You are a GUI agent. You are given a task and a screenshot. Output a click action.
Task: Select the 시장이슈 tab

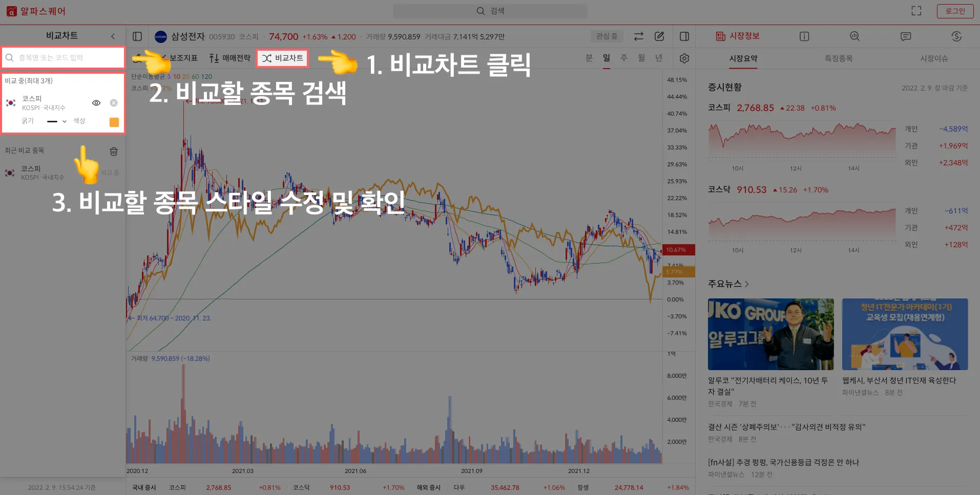(934, 59)
